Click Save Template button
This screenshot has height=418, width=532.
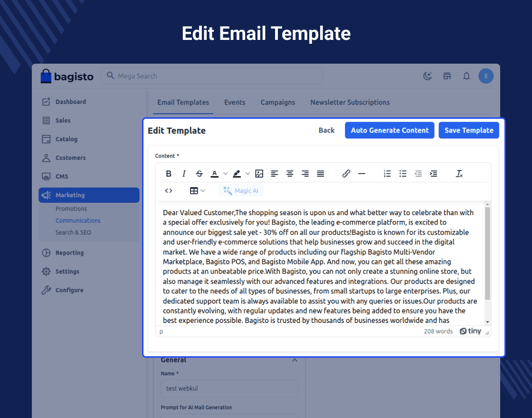[x=469, y=130]
